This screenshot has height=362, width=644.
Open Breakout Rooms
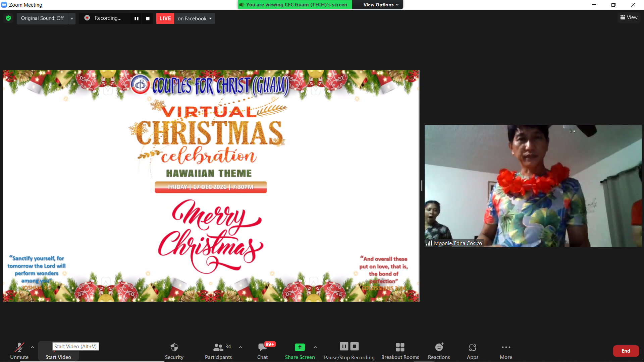pyautogui.click(x=400, y=351)
